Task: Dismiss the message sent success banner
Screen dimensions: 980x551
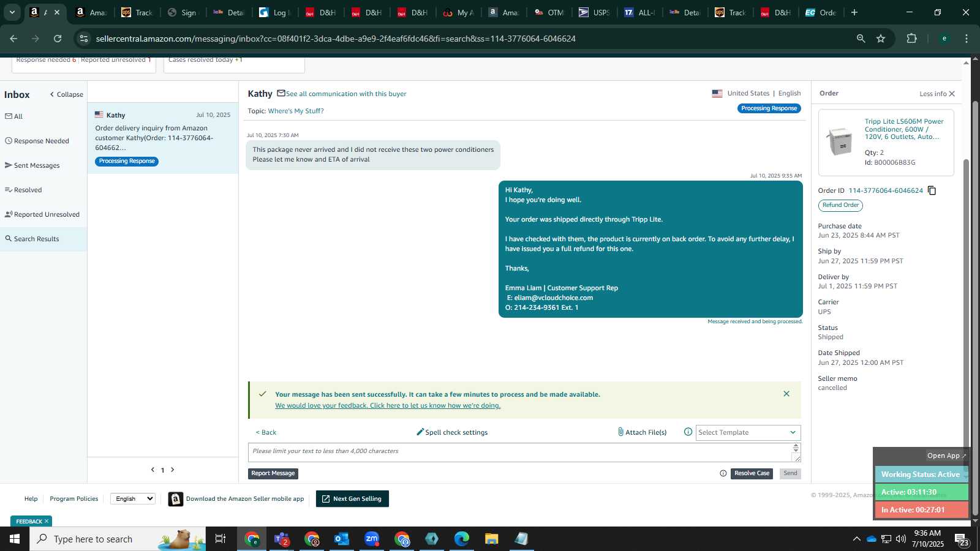Action: [x=786, y=394]
